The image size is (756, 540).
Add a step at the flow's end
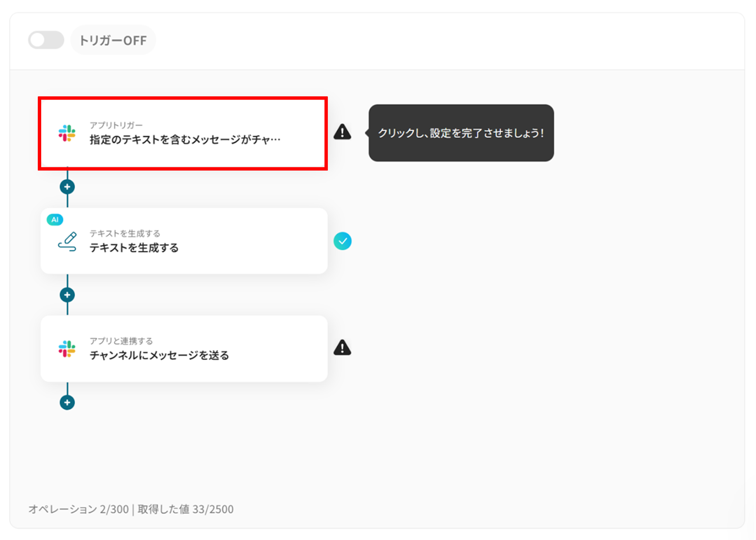[67, 403]
